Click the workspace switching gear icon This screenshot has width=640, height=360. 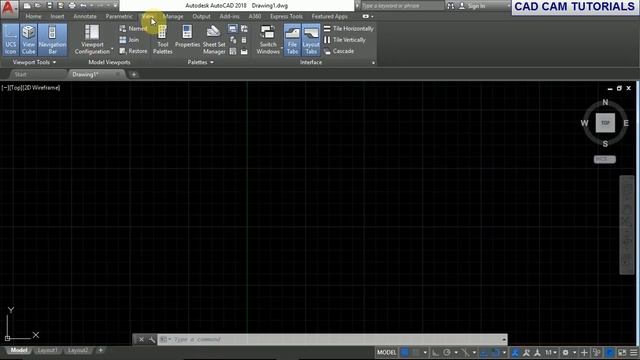(566, 352)
